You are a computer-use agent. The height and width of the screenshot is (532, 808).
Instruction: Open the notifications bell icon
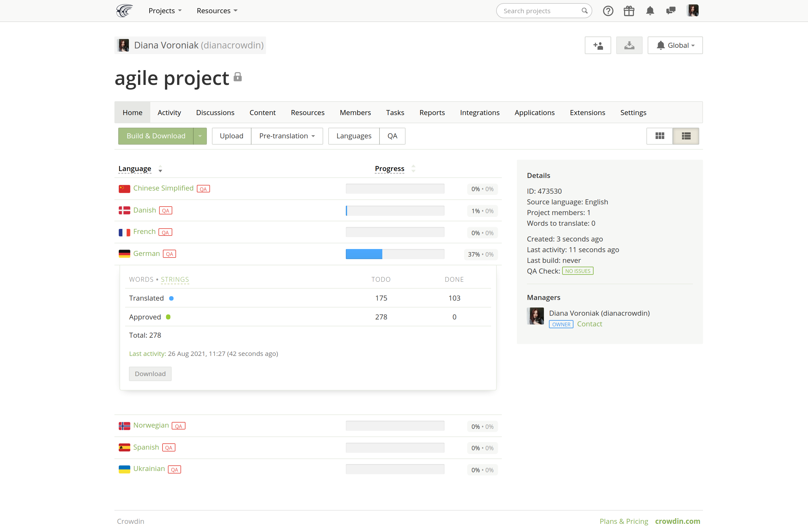click(x=650, y=10)
